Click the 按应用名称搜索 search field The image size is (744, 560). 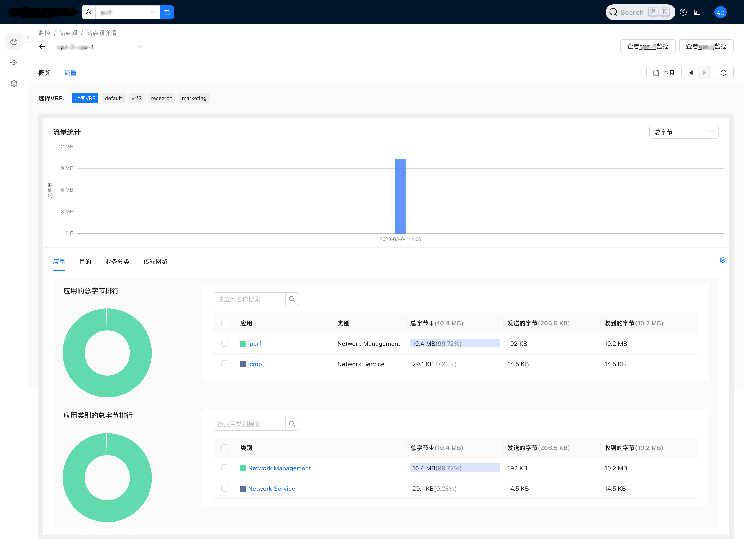[249, 299]
